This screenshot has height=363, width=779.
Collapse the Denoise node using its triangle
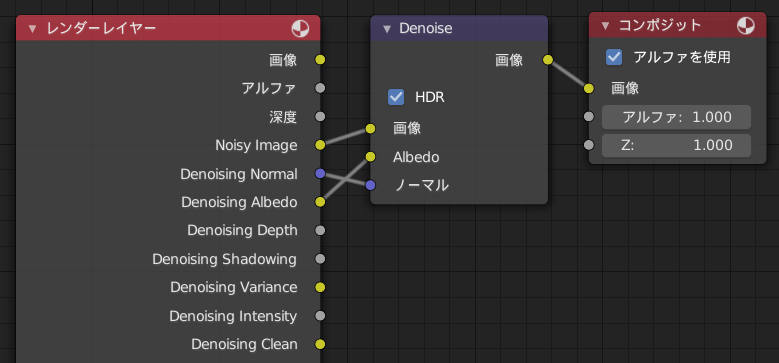point(387,29)
